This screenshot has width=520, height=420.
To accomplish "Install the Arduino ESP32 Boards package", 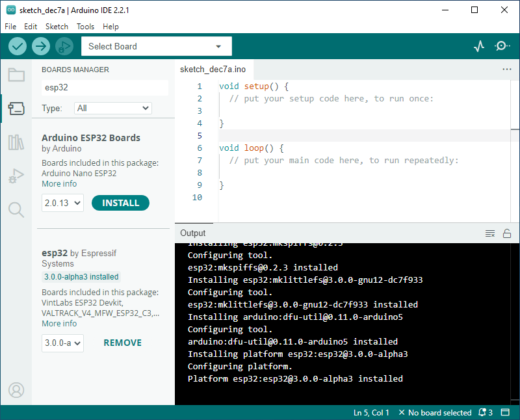I will (120, 203).
